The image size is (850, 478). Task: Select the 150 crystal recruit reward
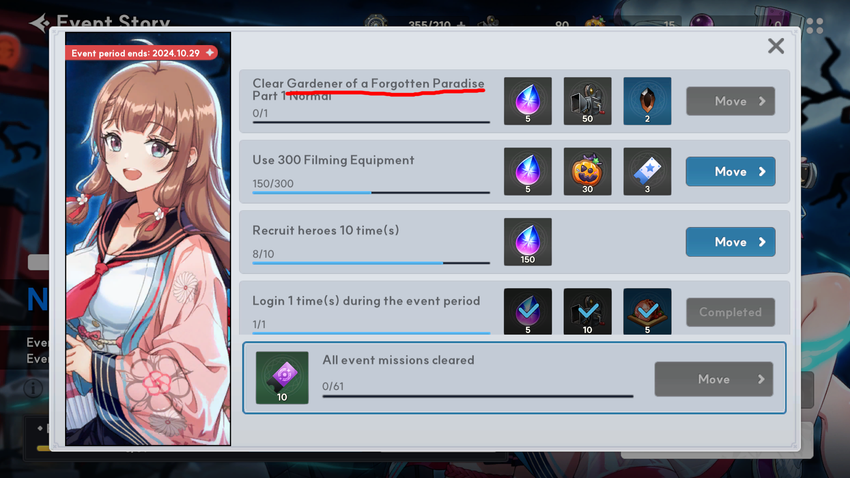click(x=527, y=242)
